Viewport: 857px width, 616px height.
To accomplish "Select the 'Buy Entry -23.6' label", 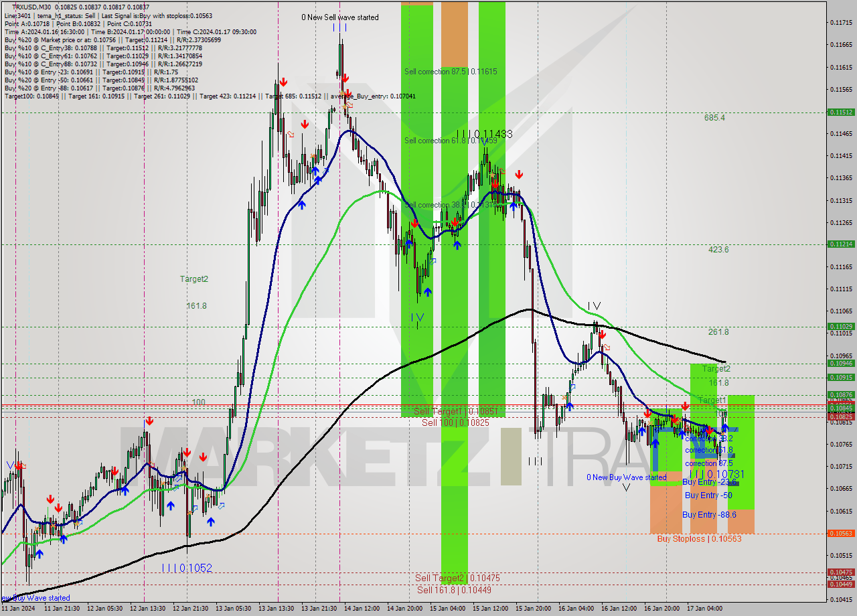I will [709, 482].
